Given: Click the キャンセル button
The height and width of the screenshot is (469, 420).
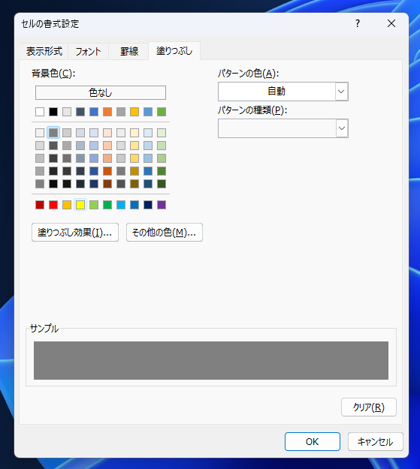Looking at the screenshot, I should 375,442.
